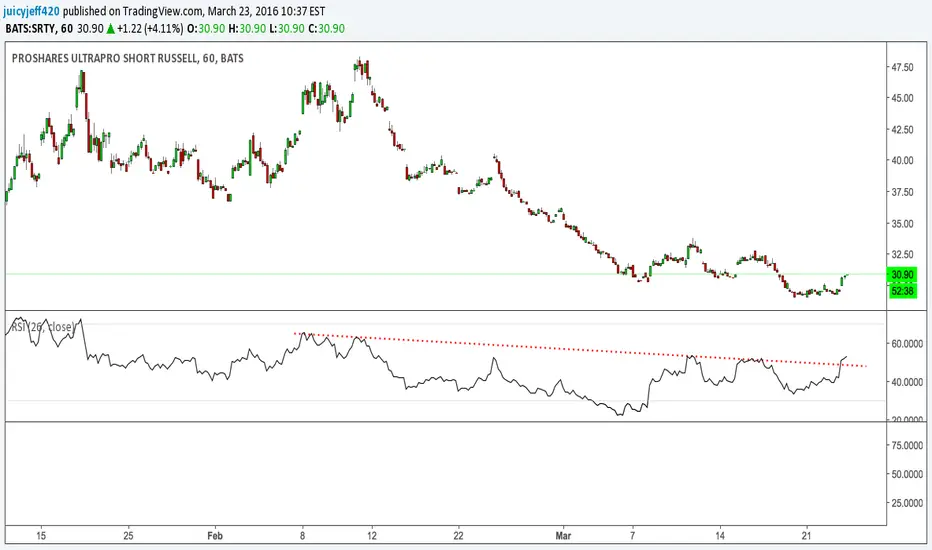Click the low value L:30.90

[286, 29]
